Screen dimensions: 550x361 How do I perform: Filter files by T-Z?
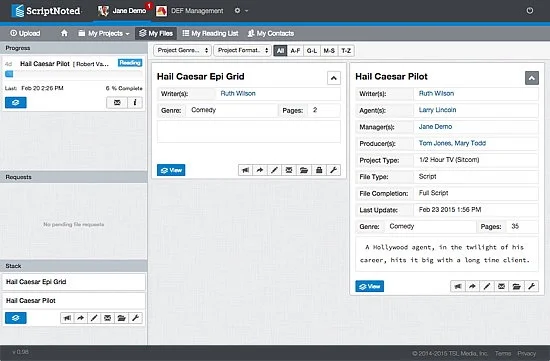(346, 51)
